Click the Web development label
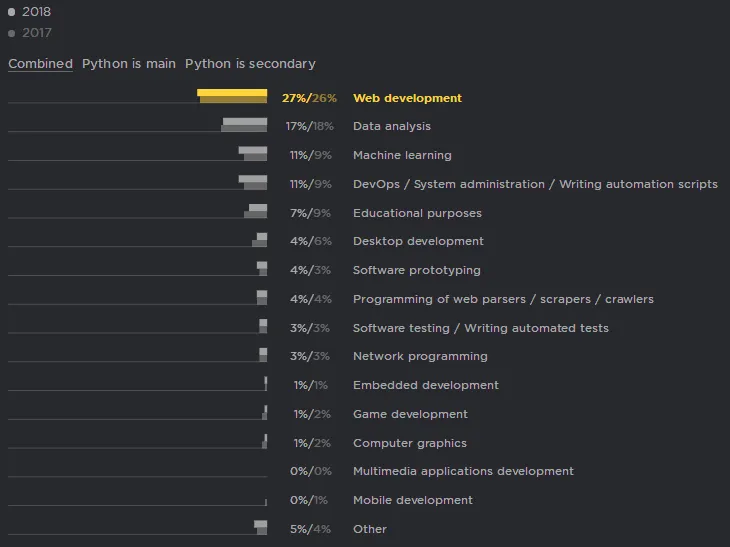730x547 pixels. pyautogui.click(x=407, y=98)
